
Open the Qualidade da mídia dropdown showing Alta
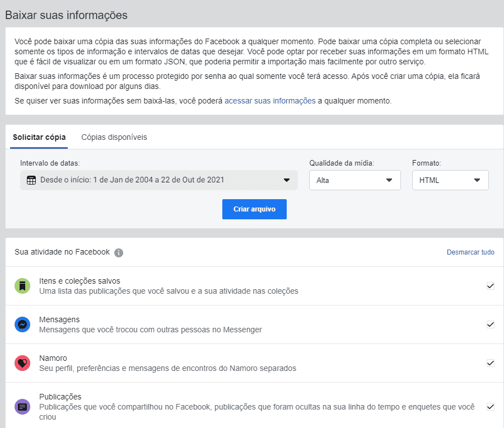[355, 180]
